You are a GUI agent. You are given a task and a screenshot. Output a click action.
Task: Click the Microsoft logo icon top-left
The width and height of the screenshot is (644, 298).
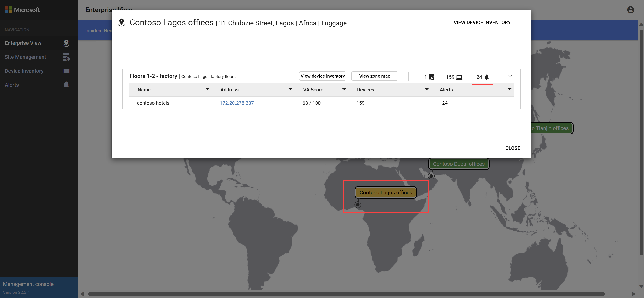tap(8, 9)
